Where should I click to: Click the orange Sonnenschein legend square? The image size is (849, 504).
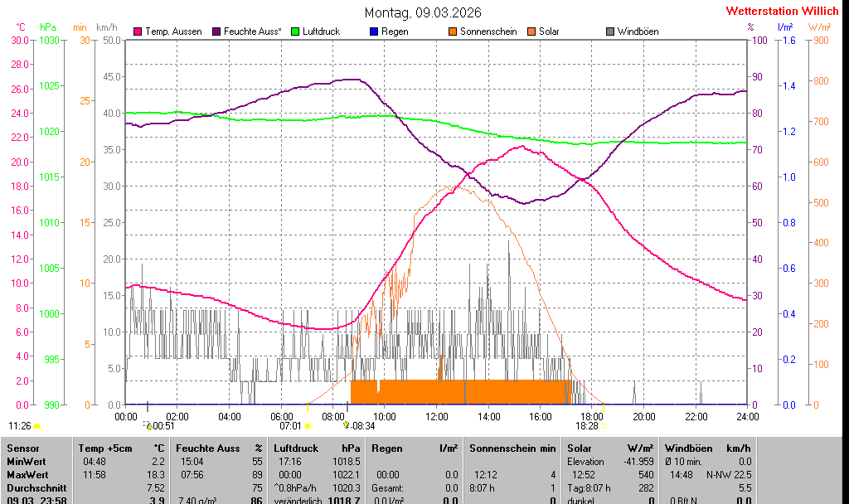point(453,31)
